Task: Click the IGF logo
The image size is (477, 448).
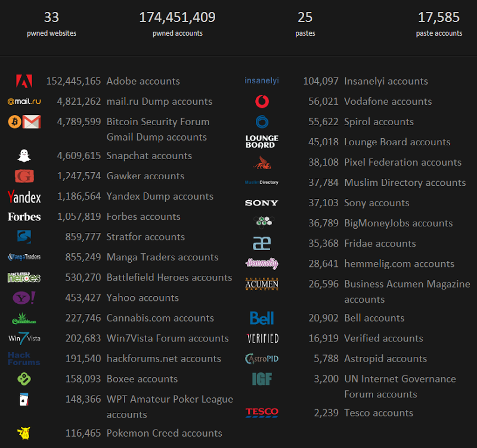Action: coord(262,379)
